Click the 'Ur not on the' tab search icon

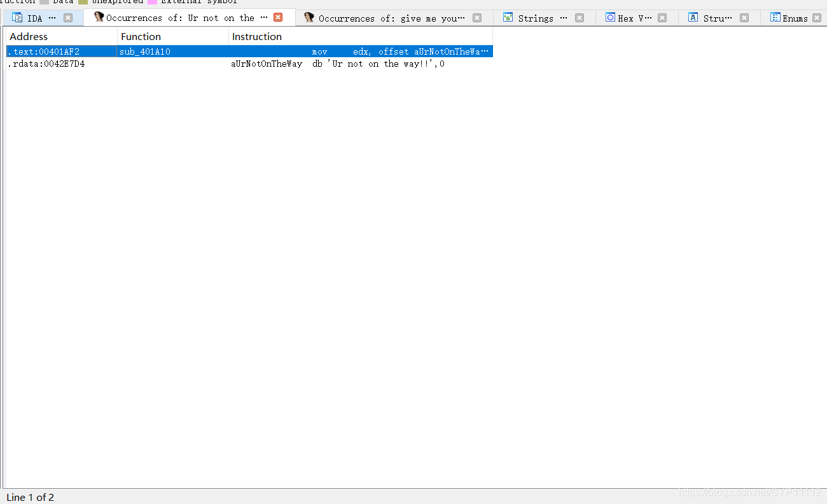(99, 17)
